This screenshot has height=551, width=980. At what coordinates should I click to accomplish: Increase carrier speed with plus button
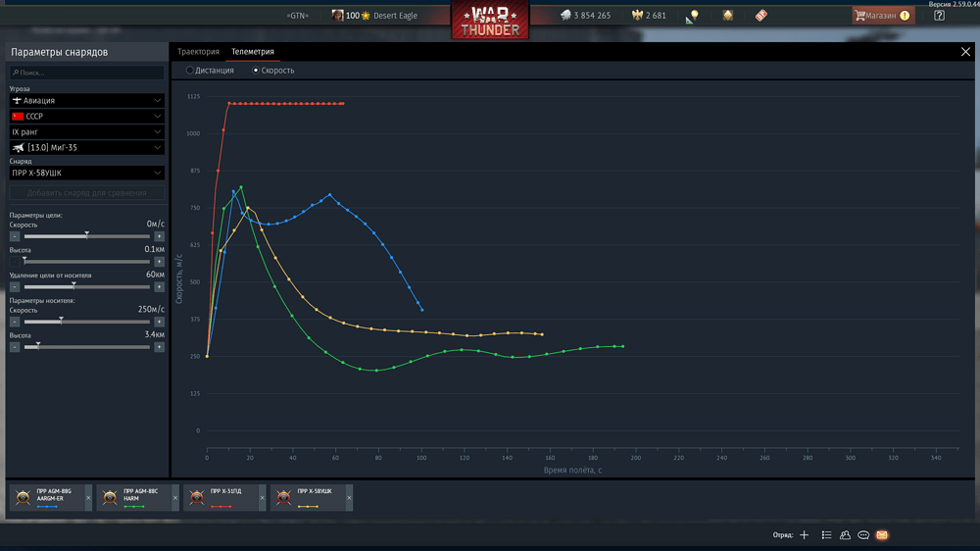click(x=160, y=322)
